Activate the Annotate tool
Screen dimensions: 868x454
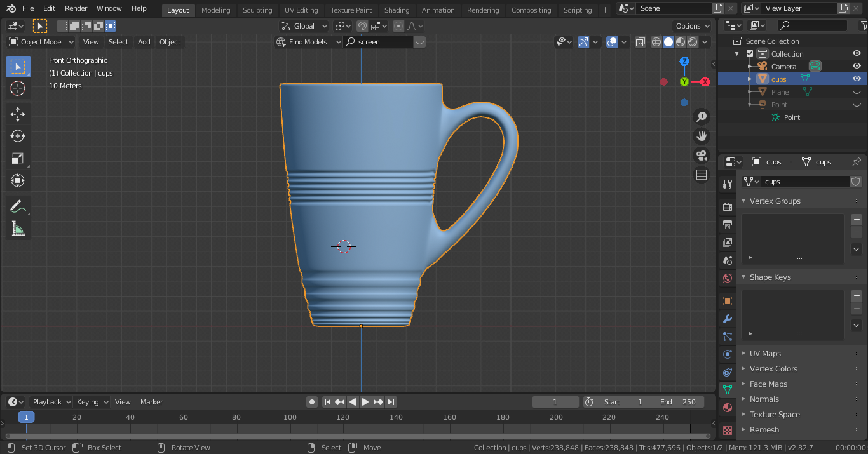click(x=18, y=205)
